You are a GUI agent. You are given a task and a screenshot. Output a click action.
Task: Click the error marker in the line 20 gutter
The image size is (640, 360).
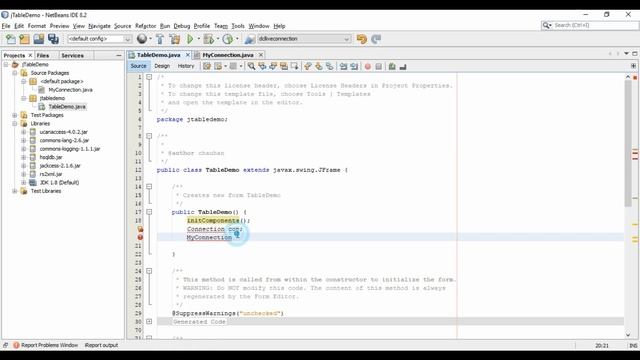pyautogui.click(x=140, y=237)
